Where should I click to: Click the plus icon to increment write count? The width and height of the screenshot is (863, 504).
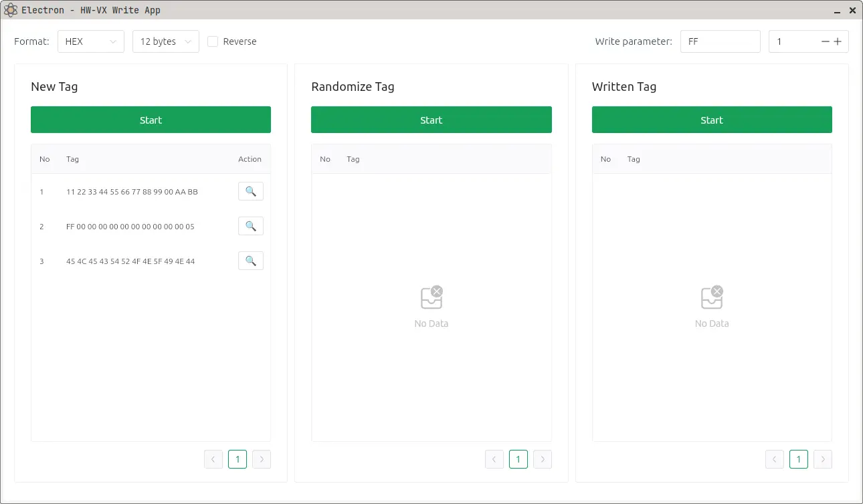coord(838,41)
